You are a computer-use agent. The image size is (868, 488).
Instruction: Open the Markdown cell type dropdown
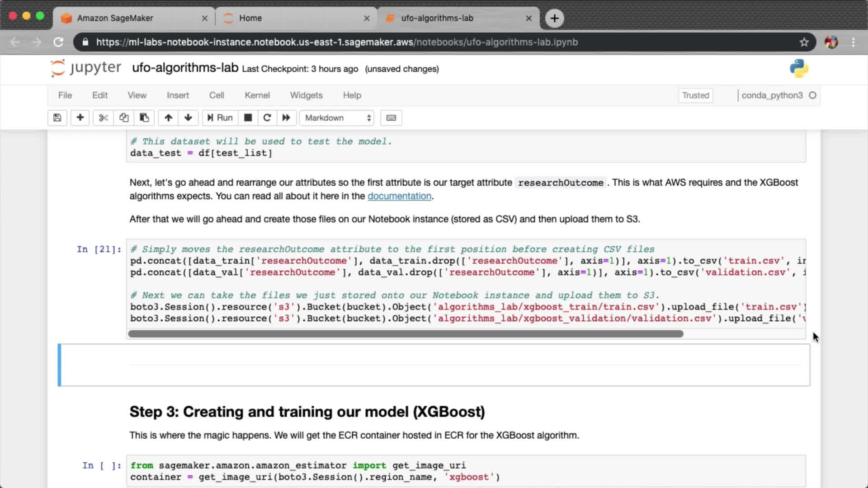pos(337,118)
